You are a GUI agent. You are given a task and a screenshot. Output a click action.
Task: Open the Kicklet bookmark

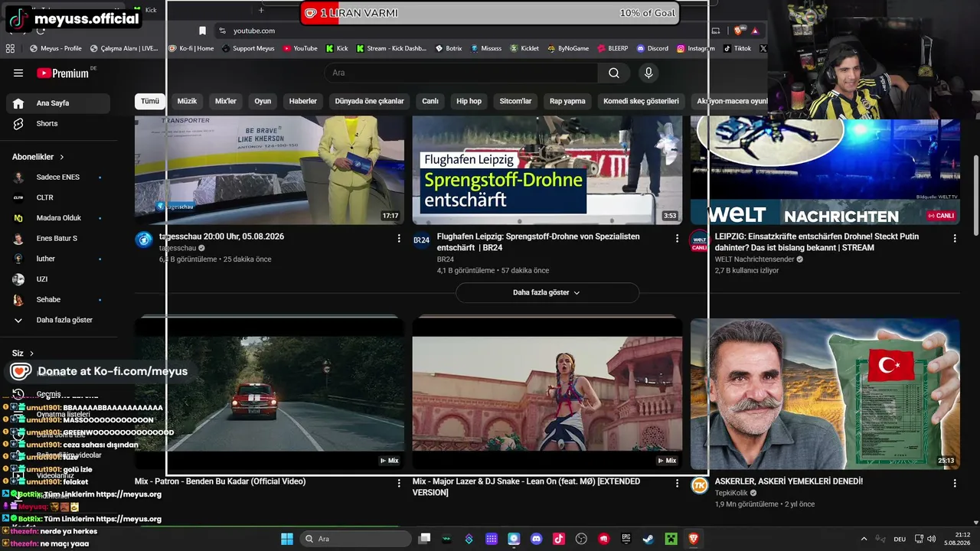[x=524, y=48]
